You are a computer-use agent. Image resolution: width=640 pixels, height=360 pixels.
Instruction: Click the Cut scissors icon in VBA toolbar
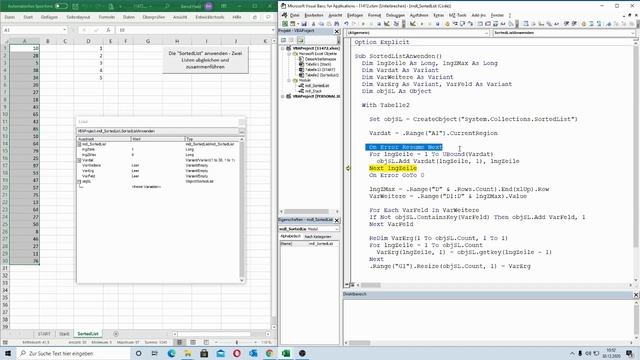pos(313,24)
